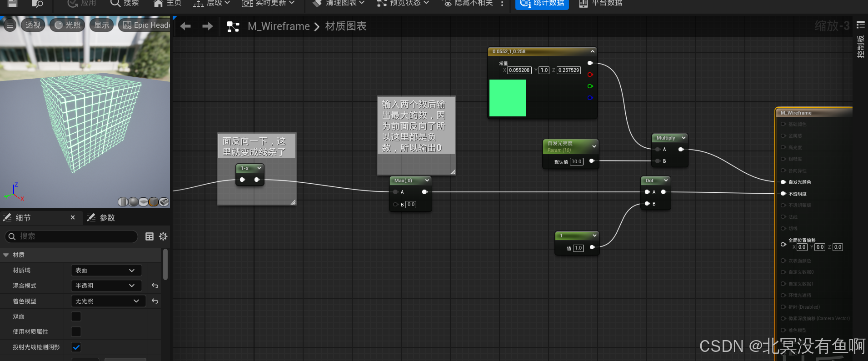The image size is (868, 361).
Task: Click the 材质图表 breadcrumb
Action: 346,26
